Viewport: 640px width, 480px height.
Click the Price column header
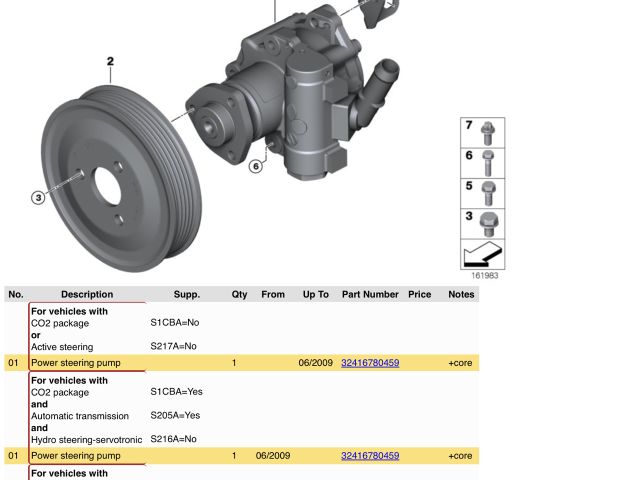pos(419,295)
